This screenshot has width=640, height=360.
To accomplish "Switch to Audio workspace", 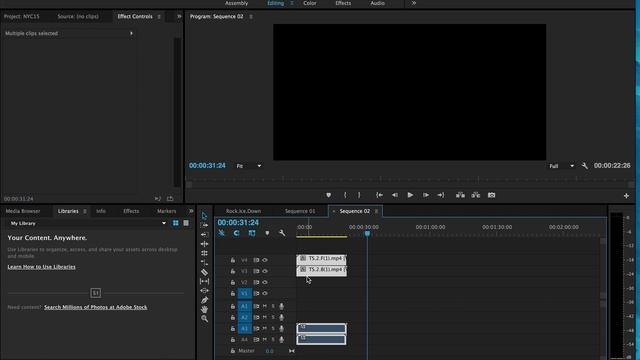I will click(x=377, y=3).
